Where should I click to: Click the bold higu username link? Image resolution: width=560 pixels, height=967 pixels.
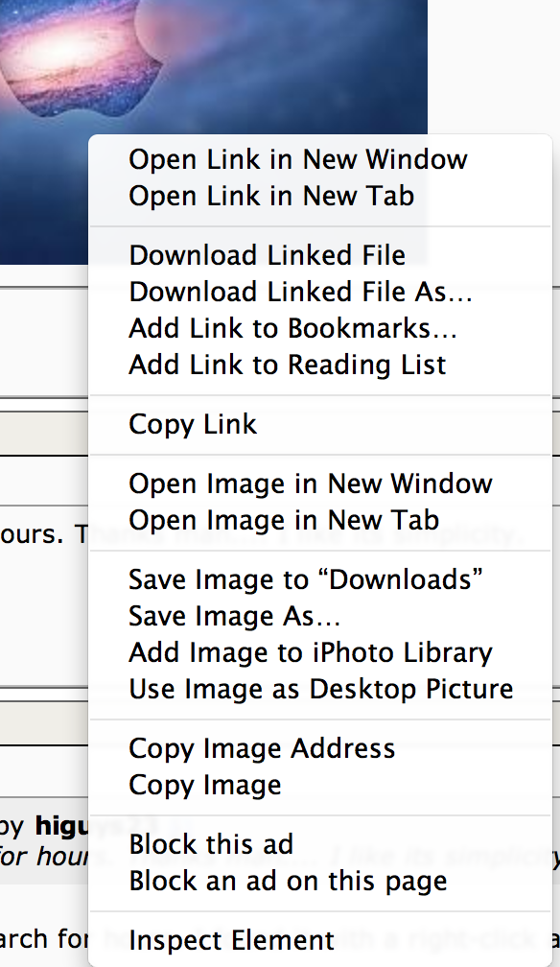click(x=61, y=826)
